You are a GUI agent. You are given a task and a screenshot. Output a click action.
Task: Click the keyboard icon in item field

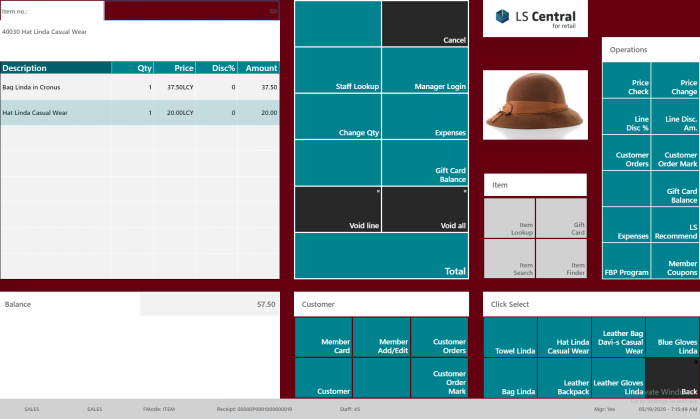point(273,11)
